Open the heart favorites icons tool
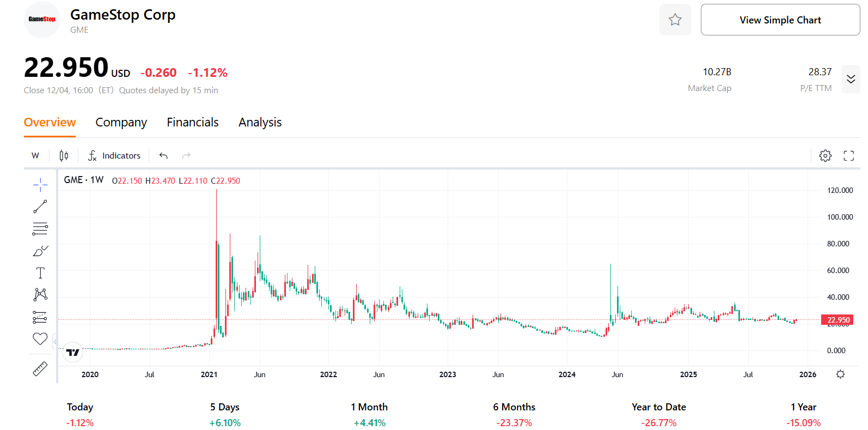 click(x=40, y=339)
